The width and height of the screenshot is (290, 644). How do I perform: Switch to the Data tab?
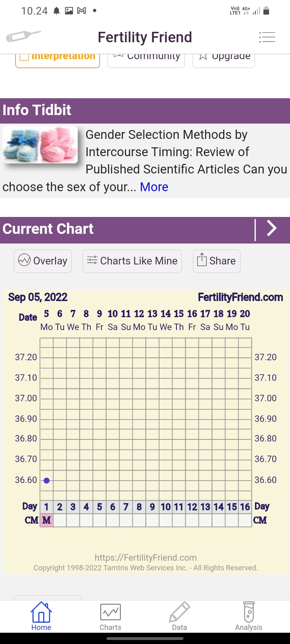180,616
